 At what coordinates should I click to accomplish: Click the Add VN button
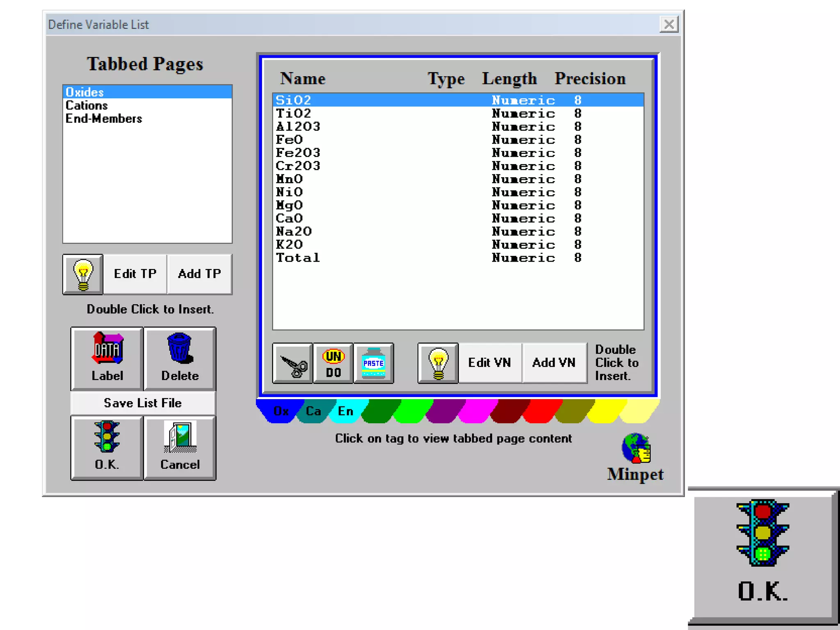(x=554, y=363)
